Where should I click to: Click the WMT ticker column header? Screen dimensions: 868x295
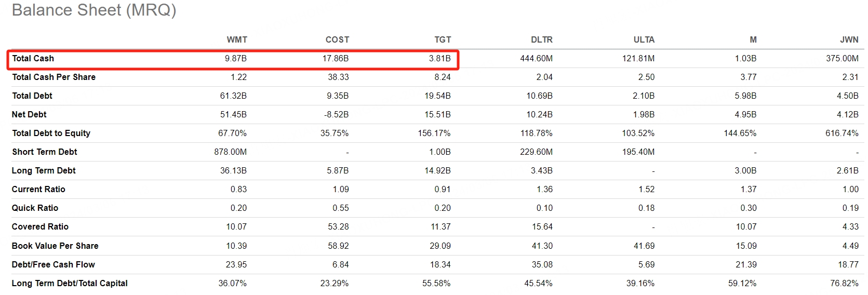[x=236, y=39]
